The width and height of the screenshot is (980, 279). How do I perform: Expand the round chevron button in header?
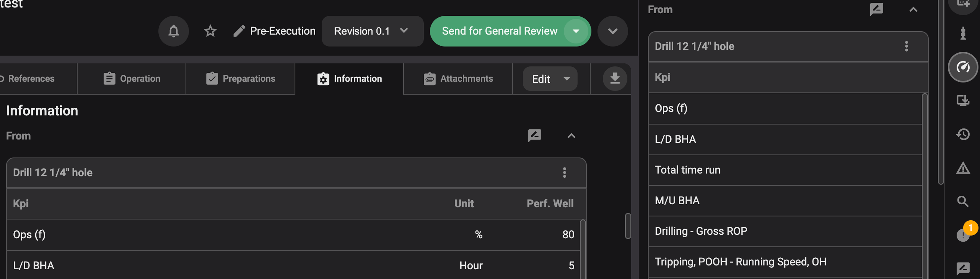[612, 31]
